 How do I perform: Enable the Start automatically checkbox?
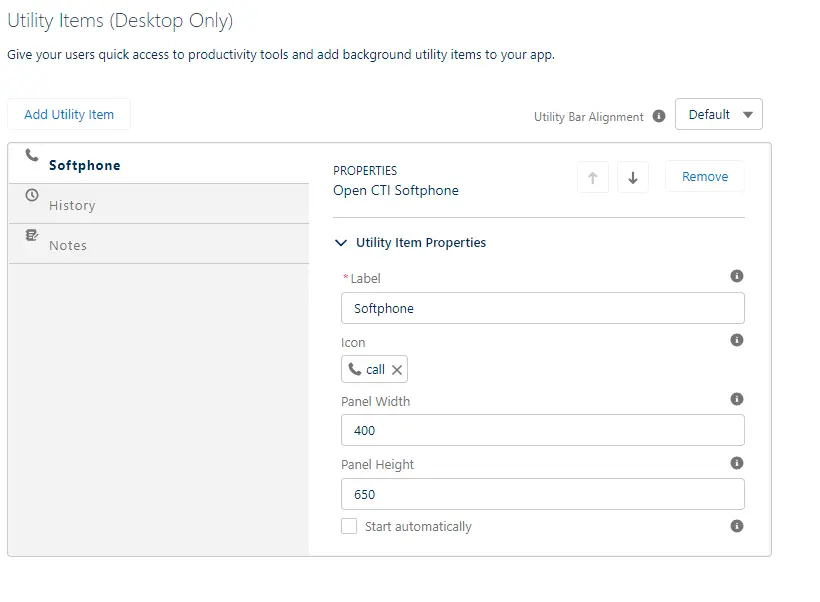pos(349,526)
